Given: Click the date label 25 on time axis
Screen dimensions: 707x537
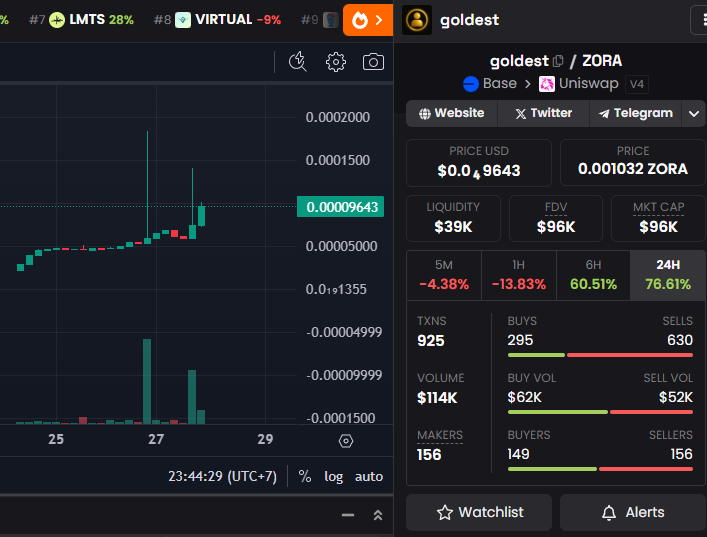Looking at the screenshot, I should (x=56, y=439).
